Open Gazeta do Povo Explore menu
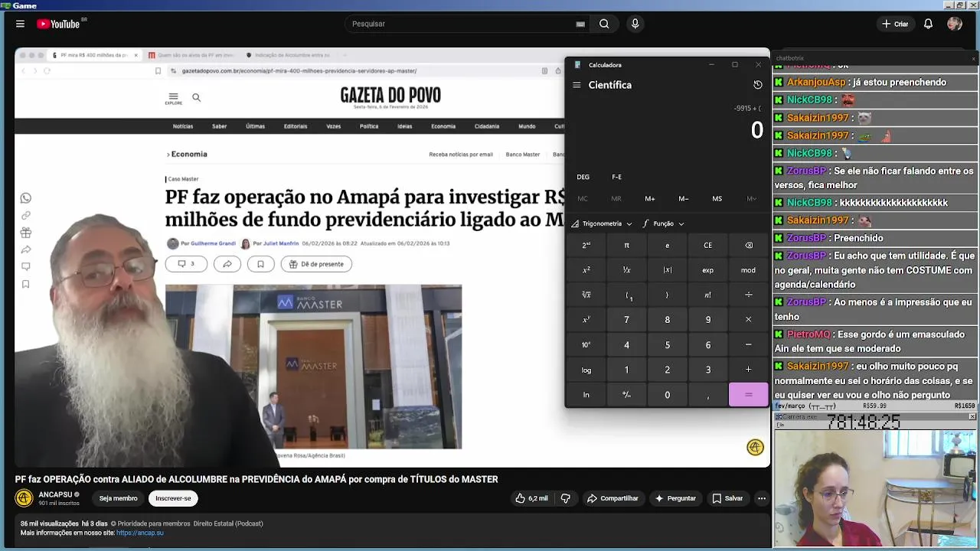Viewport: 980px width, 551px height. (173, 98)
